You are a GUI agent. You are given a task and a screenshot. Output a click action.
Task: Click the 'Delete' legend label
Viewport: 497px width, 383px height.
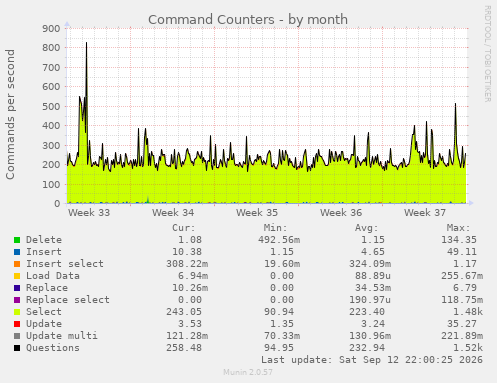[x=44, y=240]
